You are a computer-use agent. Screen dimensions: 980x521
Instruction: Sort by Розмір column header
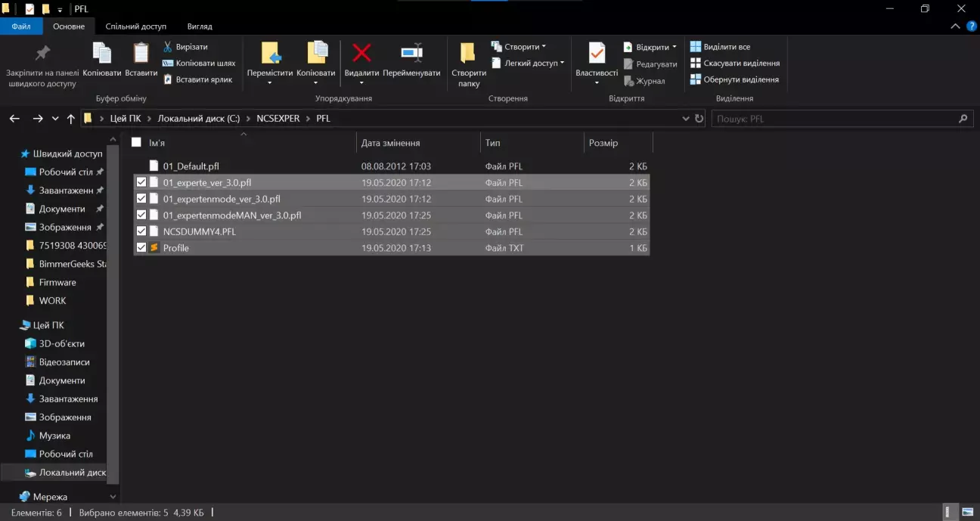[x=618, y=143]
